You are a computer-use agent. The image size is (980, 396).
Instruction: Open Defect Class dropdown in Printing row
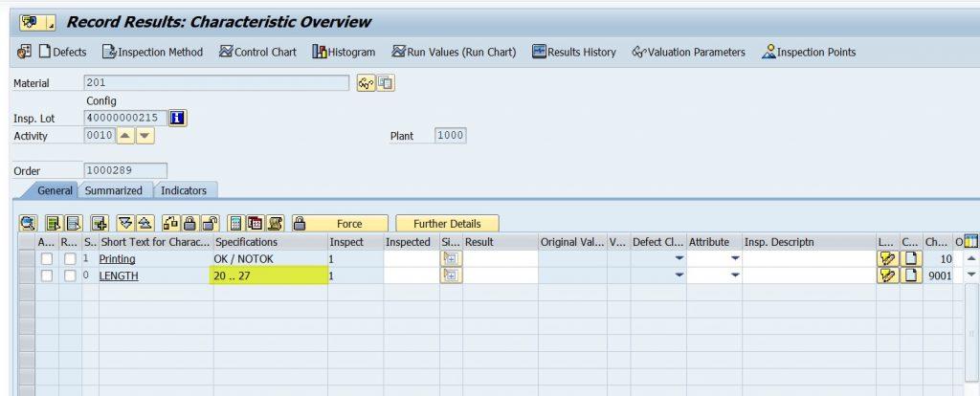tap(679, 258)
